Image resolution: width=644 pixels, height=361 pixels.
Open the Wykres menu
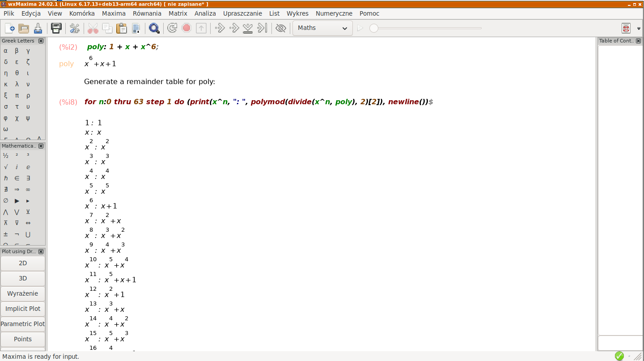pyautogui.click(x=297, y=13)
